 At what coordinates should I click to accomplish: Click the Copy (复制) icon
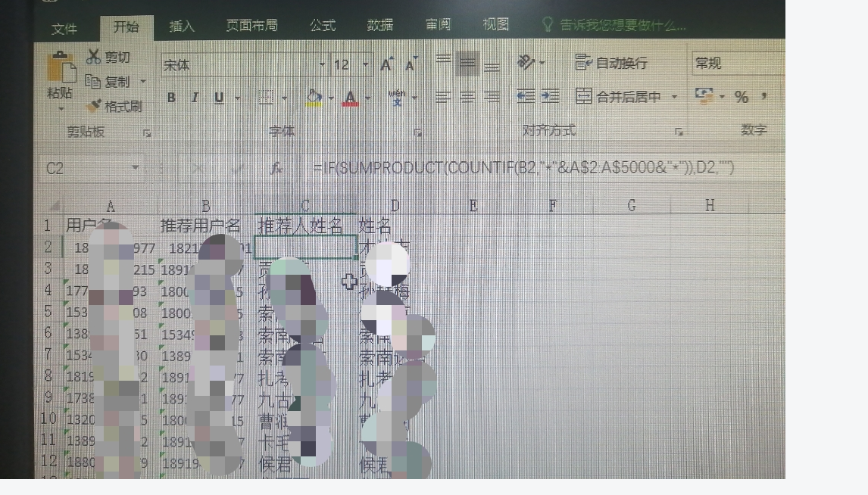tap(106, 82)
